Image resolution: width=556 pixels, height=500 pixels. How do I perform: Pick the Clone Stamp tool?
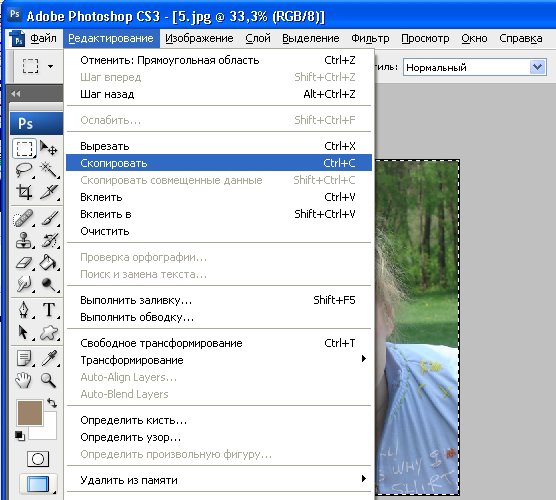point(24,240)
